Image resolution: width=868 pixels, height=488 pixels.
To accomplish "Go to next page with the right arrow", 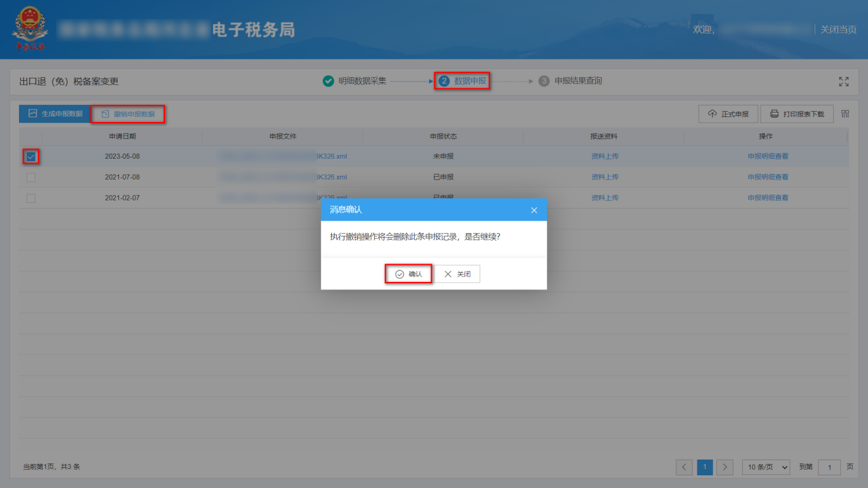I will tap(724, 467).
